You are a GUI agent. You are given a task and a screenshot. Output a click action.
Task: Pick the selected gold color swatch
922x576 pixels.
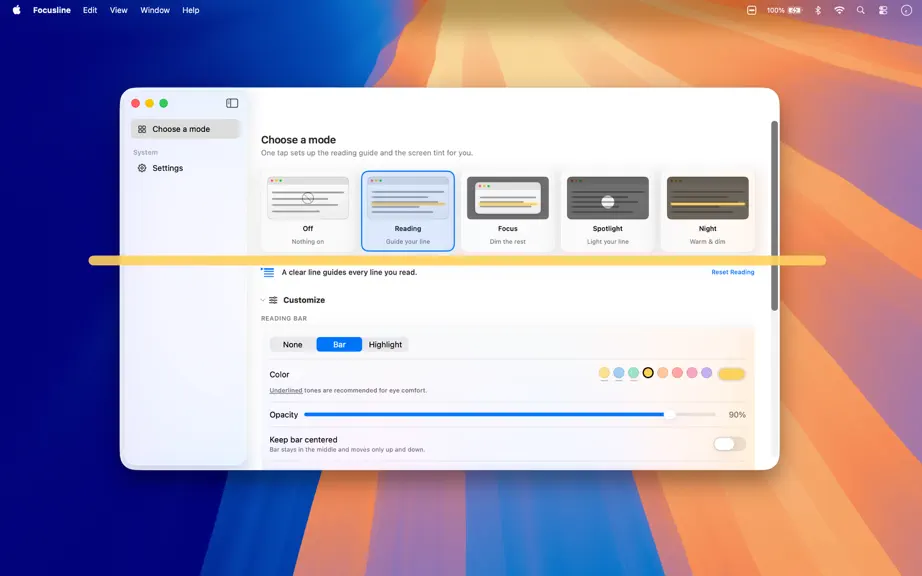tap(648, 373)
